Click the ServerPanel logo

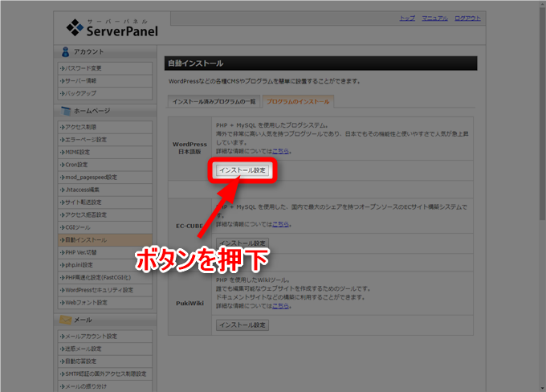pos(112,27)
